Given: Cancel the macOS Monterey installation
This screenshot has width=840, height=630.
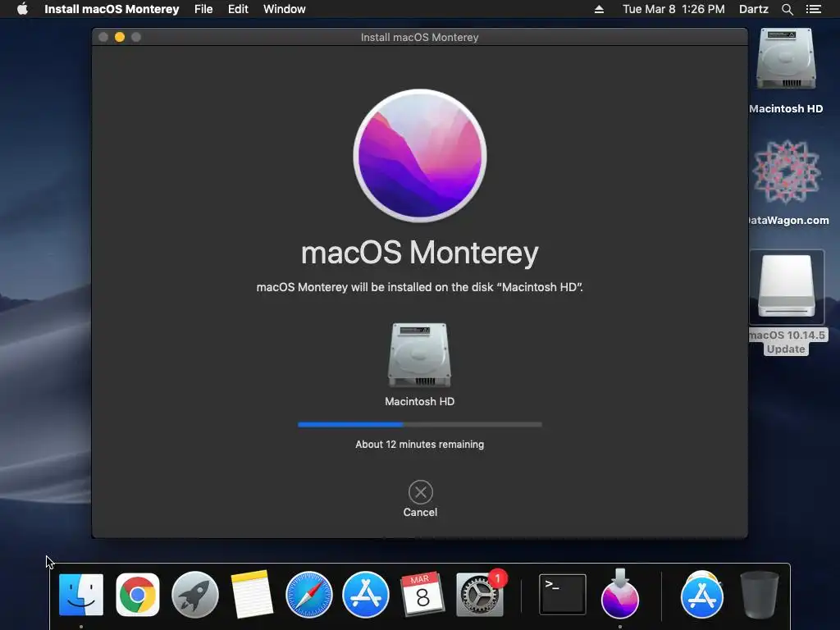Looking at the screenshot, I should coord(421,492).
